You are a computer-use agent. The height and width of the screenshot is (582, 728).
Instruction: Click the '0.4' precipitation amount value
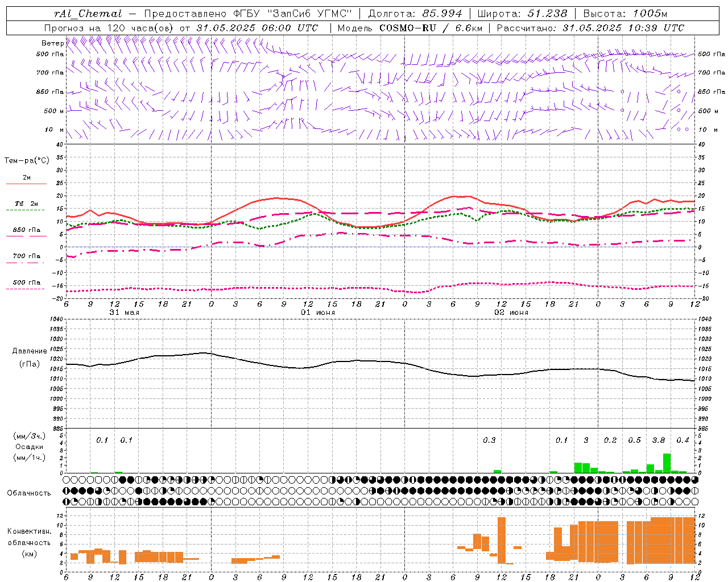click(682, 440)
